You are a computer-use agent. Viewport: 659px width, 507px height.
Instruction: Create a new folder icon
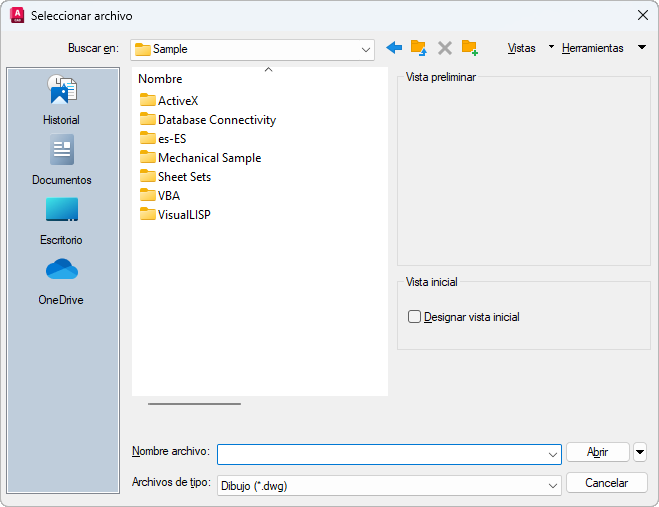[469, 48]
